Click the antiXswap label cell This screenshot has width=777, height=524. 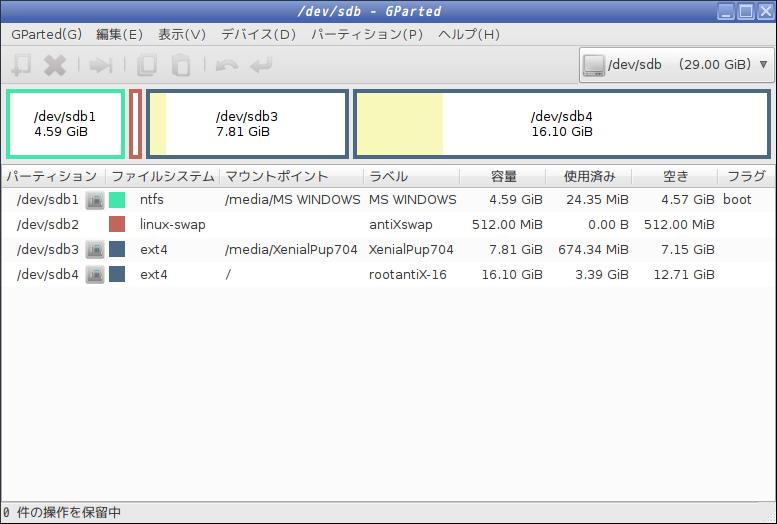[x=400, y=225]
